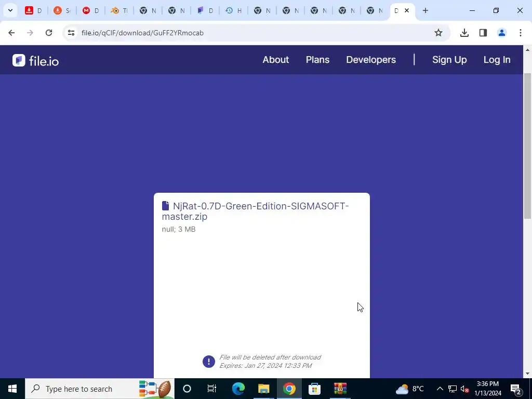532x399 pixels.
Task: Switch to the orange download icon tab
Action: pos(62,10)
